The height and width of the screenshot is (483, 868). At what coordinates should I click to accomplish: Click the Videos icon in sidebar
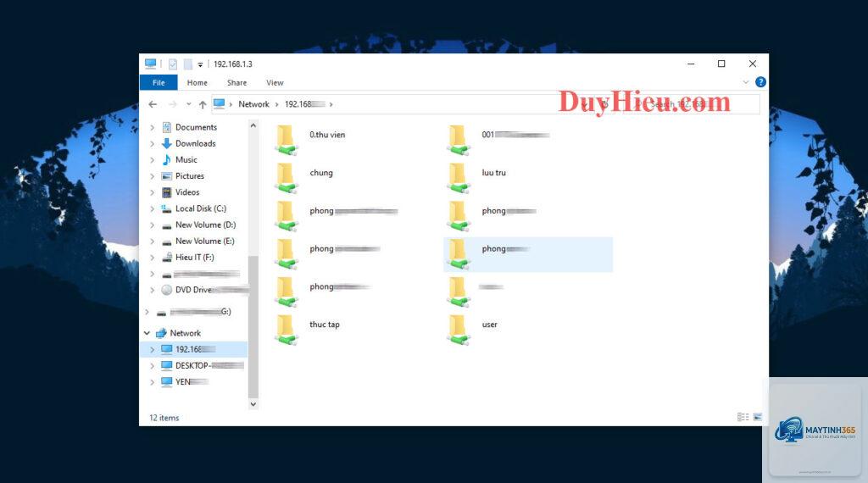click(167, 192)
